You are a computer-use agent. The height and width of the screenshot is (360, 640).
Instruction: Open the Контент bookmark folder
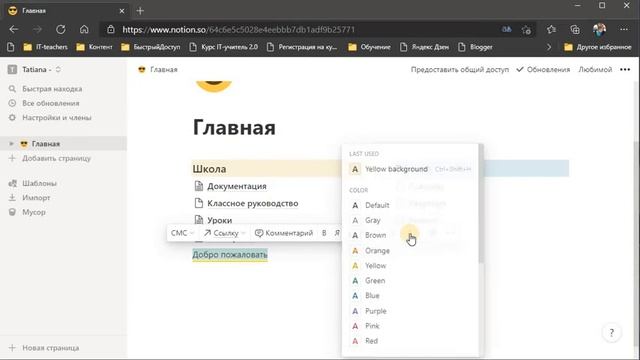click(94, 47)
